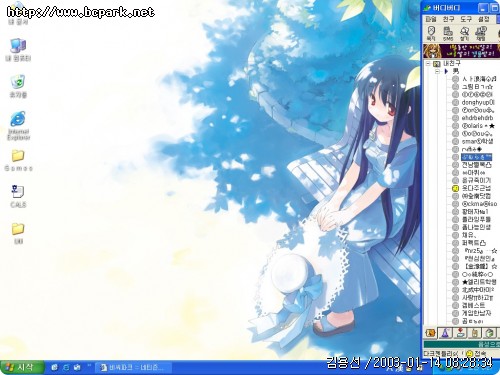Viewport: 500px width, 375px height.
Task: Open the 설정 menu in BuddyBuddy
Action: point(484,19)
